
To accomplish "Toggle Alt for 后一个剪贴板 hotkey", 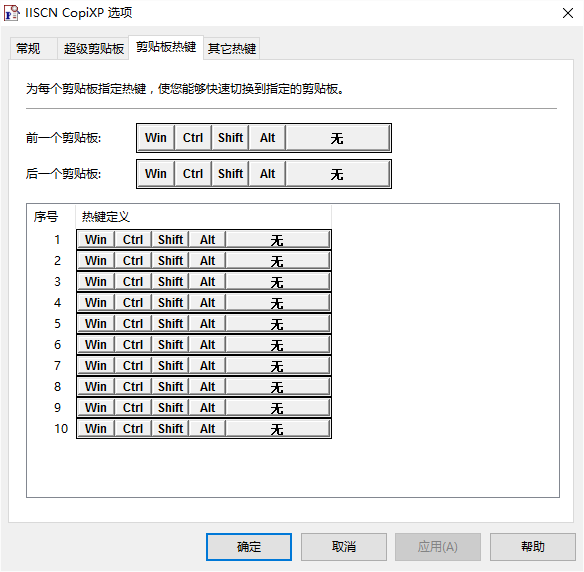I will click(267, 174).
